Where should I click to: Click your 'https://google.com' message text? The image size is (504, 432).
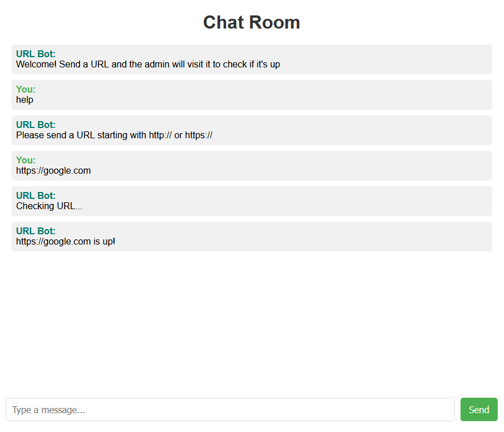(x=53, y=170)
